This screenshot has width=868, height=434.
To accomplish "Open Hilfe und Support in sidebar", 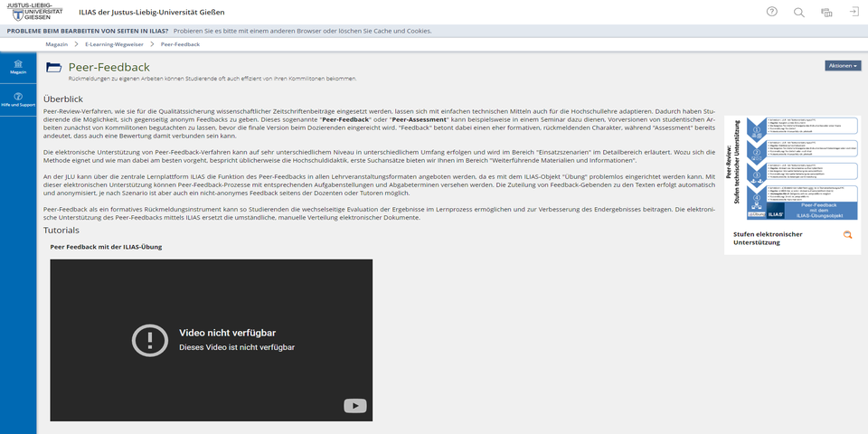I will coord(18,99).
